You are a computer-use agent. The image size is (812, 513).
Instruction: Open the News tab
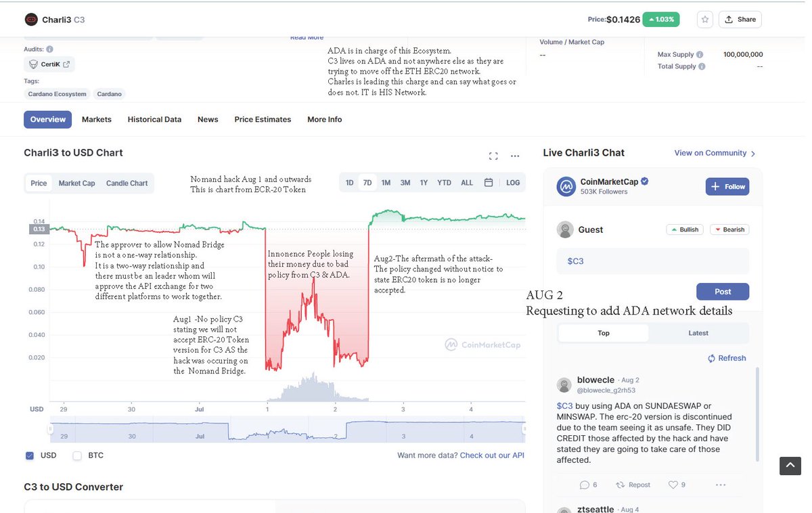point(208,119)
